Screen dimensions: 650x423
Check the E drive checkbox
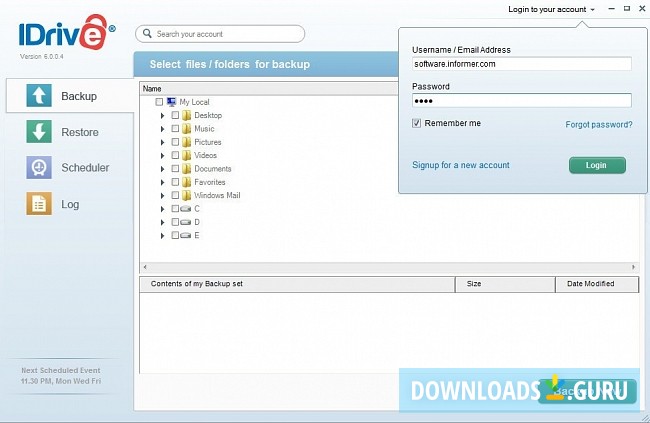(175, 236)
